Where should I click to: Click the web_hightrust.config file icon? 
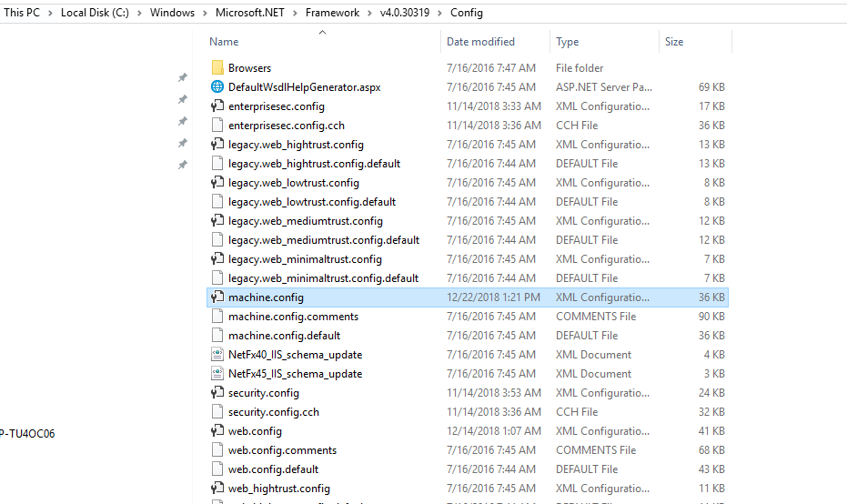click(217, 489)
